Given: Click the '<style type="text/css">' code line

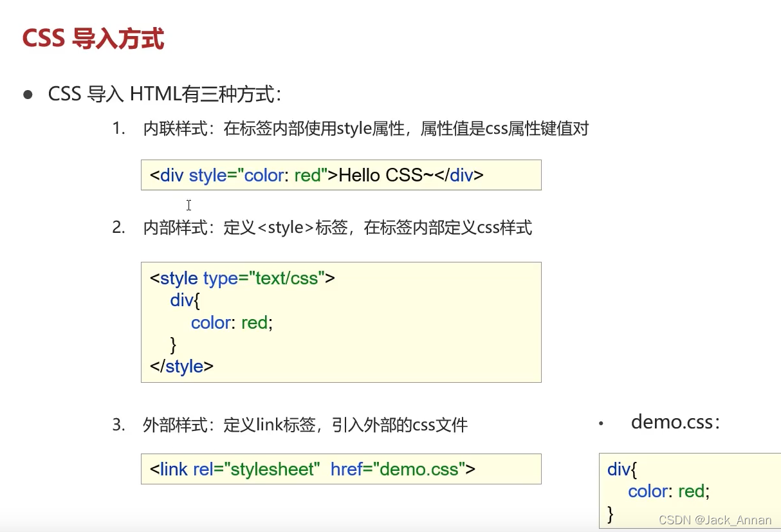Looking at the screenshot, I should pyautogui.click(x=242, y=278).
